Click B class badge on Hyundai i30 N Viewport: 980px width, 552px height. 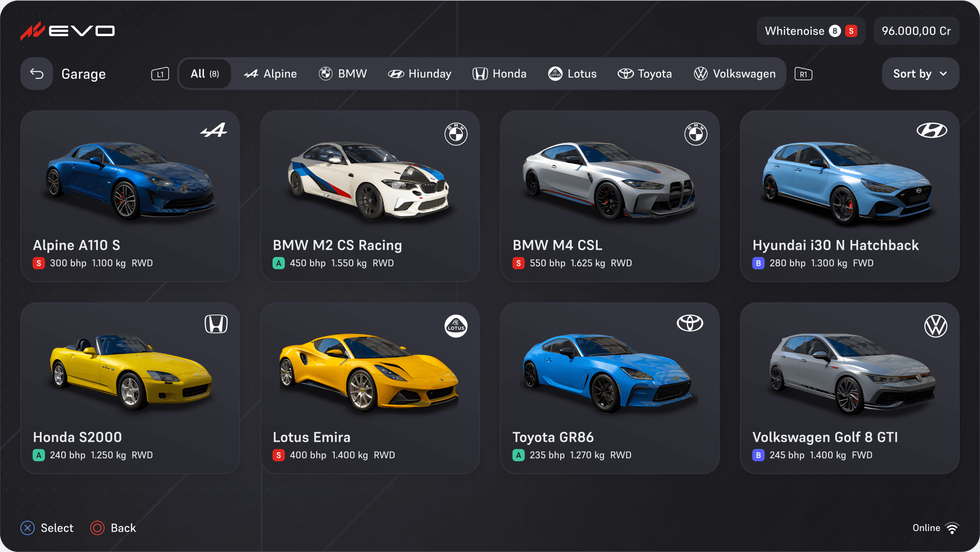[x=758, y=263]
